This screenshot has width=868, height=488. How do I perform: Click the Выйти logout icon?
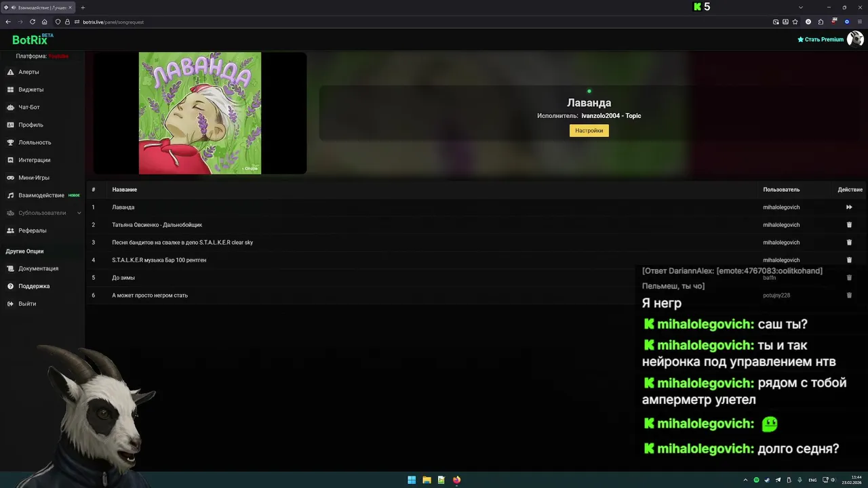(11, 304)
